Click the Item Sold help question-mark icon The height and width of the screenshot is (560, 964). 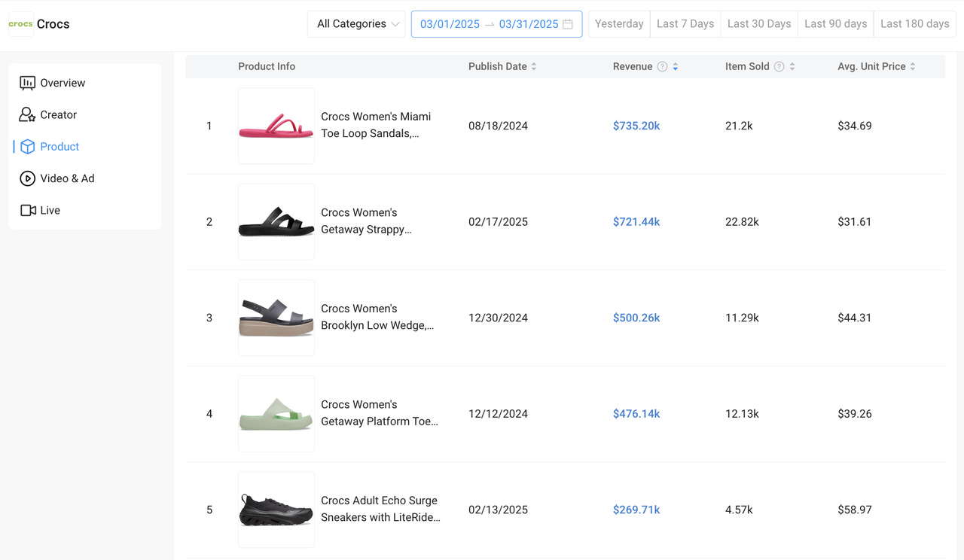coord(779,66)
